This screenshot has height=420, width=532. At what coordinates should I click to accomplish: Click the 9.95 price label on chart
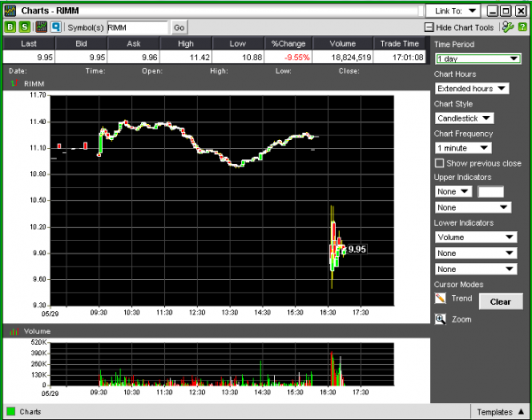pos(357,249)
